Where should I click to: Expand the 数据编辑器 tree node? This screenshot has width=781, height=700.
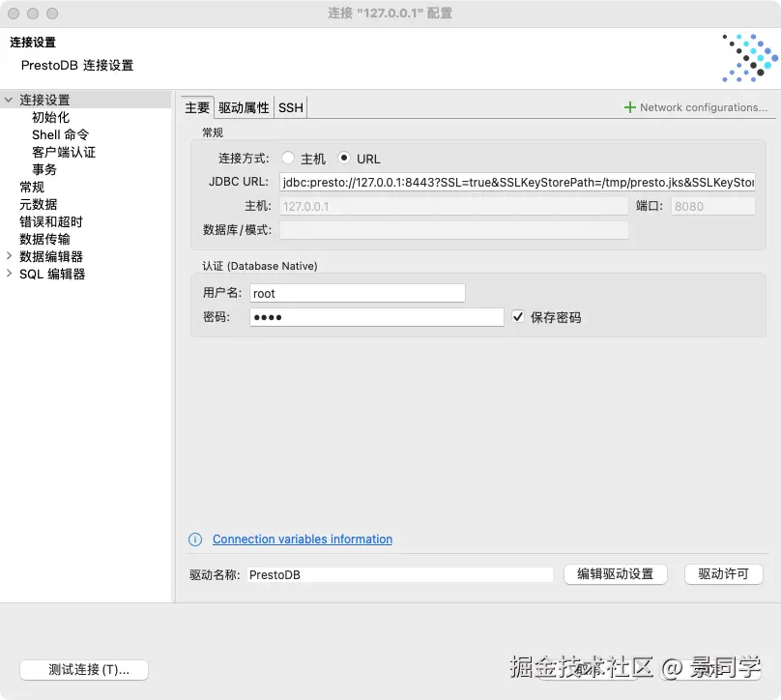coord(9,256)
